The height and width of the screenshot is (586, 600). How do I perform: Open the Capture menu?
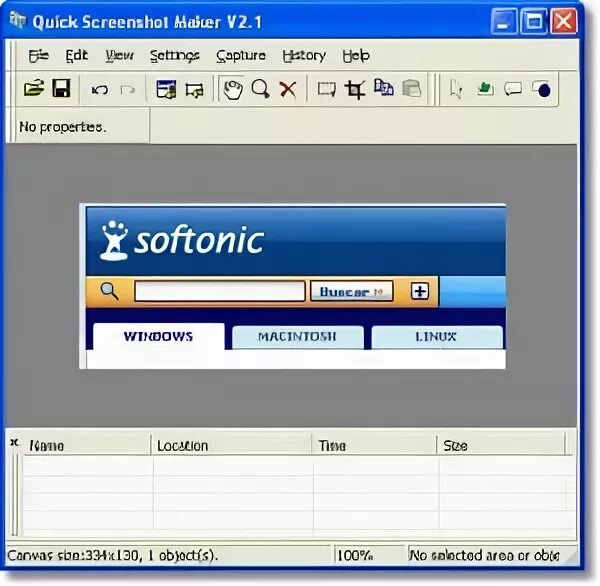241,56
